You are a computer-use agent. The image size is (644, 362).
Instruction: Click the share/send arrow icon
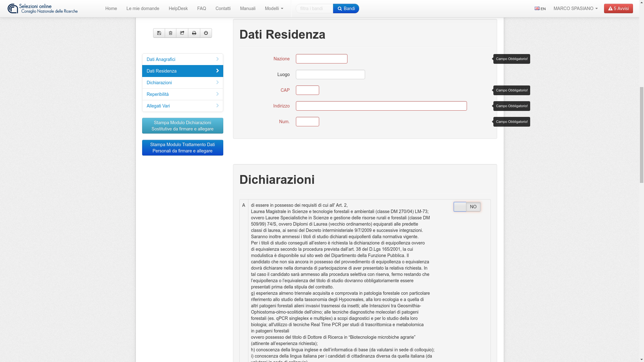pyautogui.click(x=182, y=33)
